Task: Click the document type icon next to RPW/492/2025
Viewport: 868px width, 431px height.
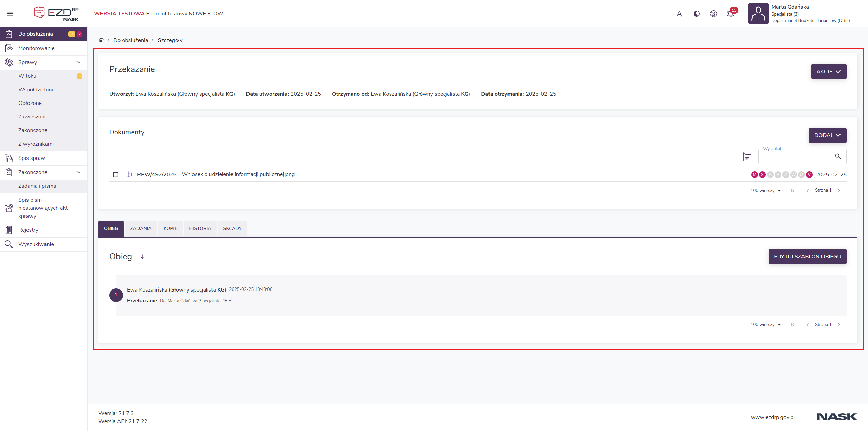Action: 129,174
